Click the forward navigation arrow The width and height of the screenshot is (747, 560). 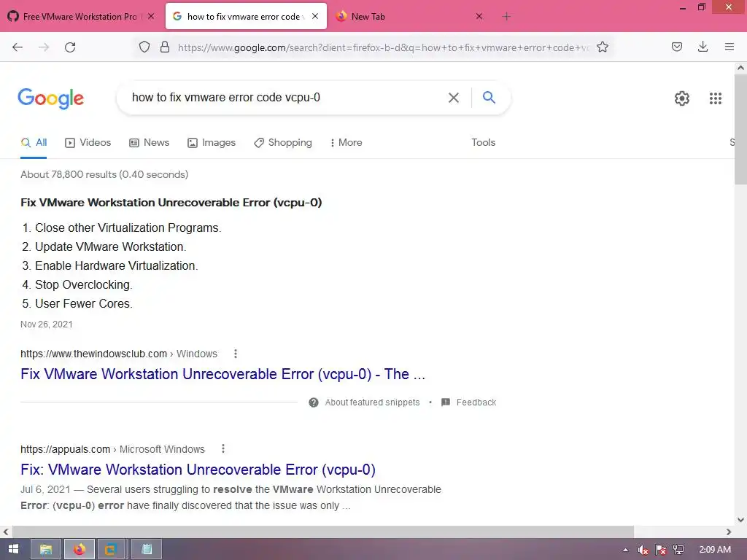(44, 47)
